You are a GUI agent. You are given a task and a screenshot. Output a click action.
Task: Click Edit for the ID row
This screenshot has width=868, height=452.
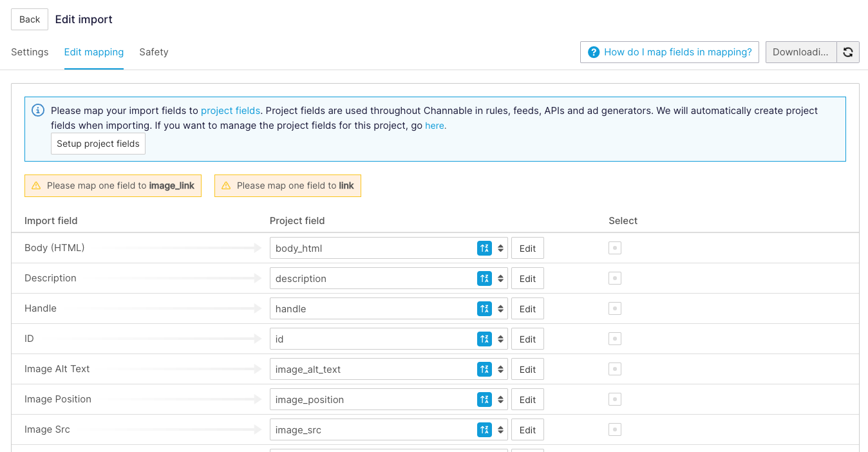click(527, 339)
